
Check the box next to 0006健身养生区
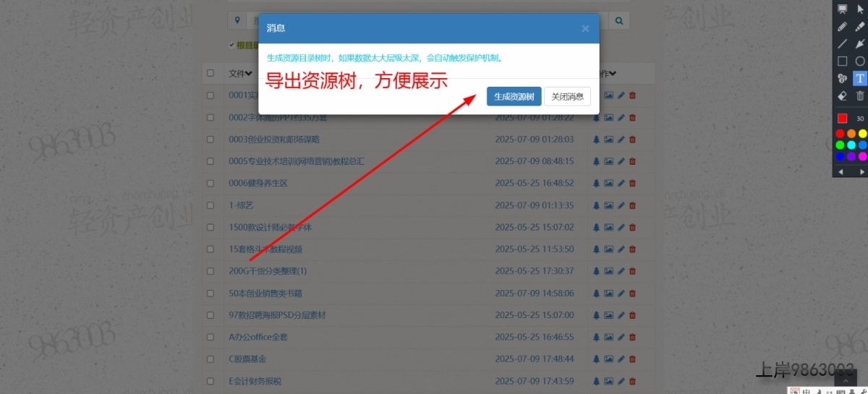point(210,184)
